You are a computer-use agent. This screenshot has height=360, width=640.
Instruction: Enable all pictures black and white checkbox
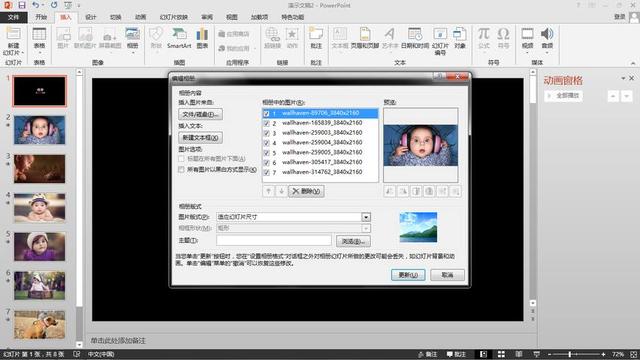coord(181,169)
